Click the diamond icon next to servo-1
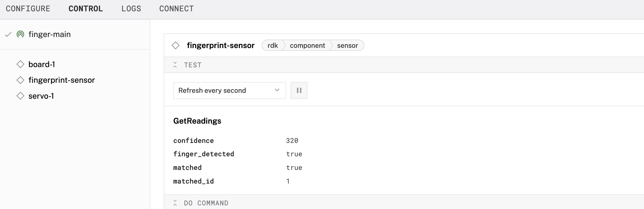 (x=20, y=96)
